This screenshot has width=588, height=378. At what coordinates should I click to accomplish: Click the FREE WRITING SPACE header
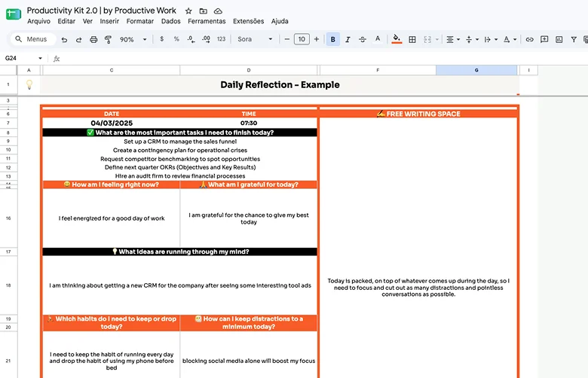click(418, 114)
